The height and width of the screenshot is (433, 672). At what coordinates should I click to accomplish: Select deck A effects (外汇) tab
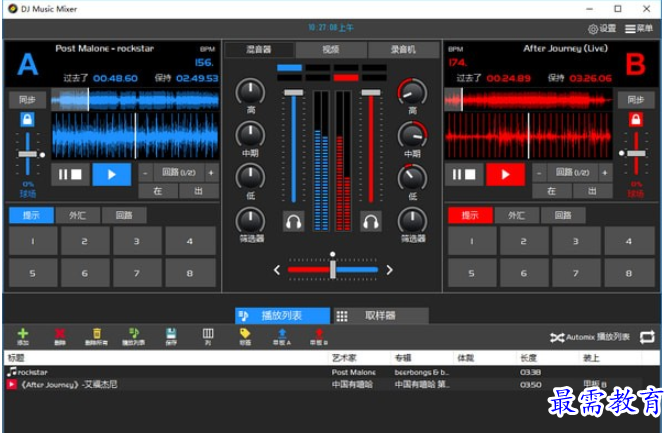click(x=78, y=215)
